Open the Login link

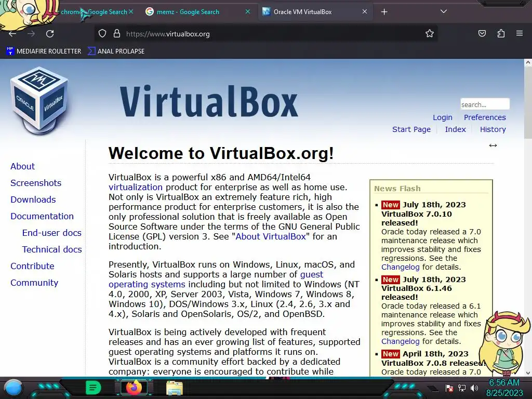[x=443, y=117]
